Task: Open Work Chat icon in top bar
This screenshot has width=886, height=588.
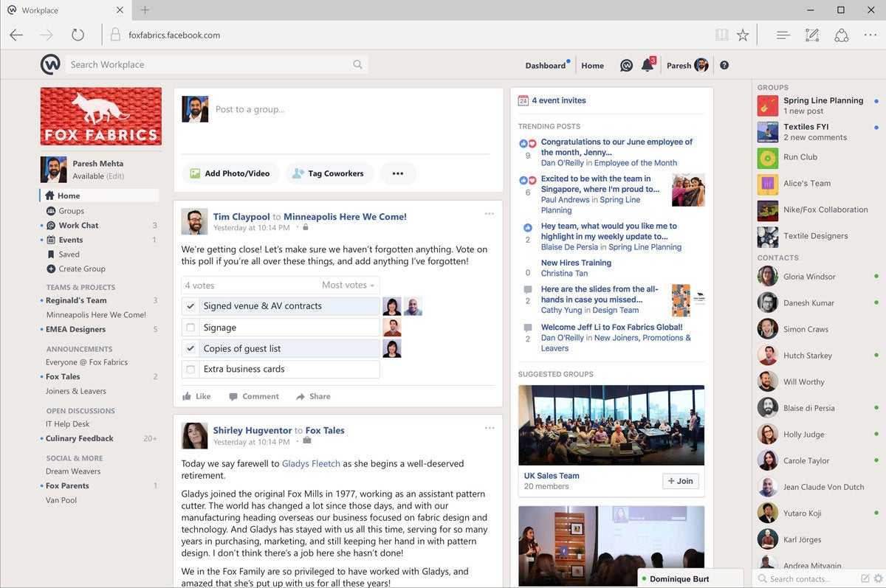Action: 626,66
